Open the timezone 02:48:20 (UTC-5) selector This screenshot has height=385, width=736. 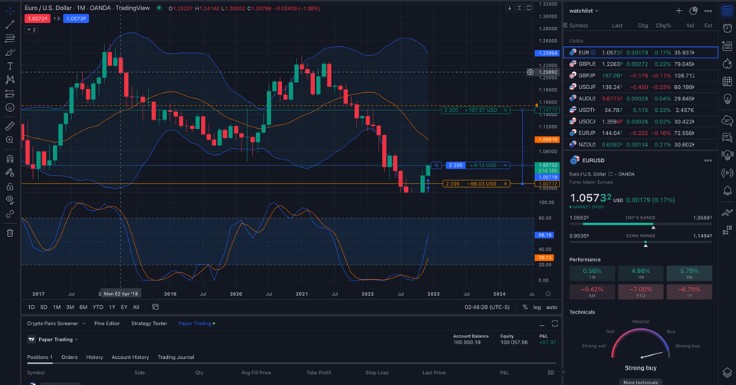point(487,307)
